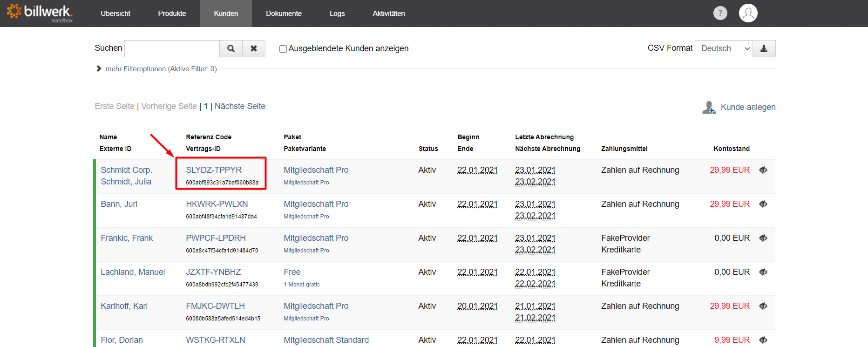The image size is (868, 347).
Task: Click contract ID 60080b588a5afed514ed4b15
Action: 223,319
